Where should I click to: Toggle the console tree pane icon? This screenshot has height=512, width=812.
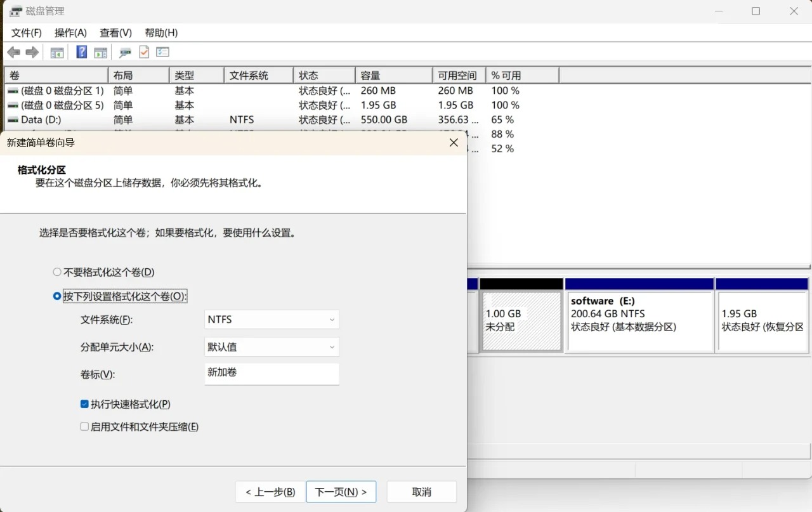[x=56, y=51]
